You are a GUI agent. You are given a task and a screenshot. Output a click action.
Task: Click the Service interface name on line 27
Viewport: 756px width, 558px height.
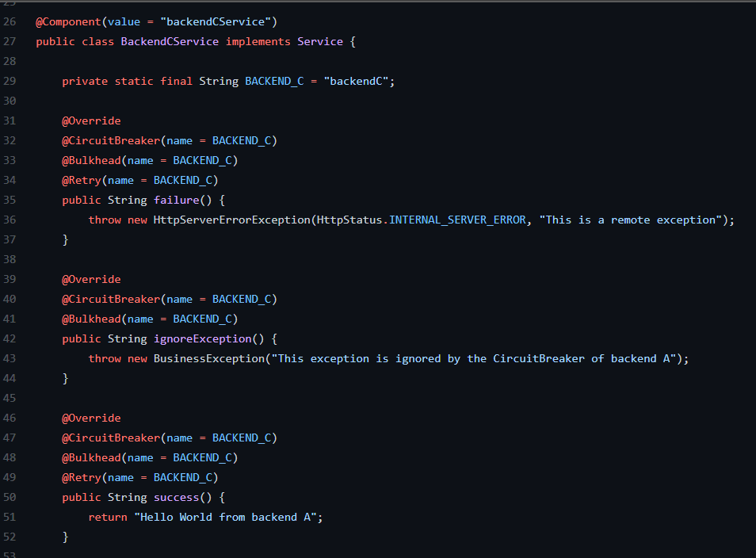coord(319,41)
